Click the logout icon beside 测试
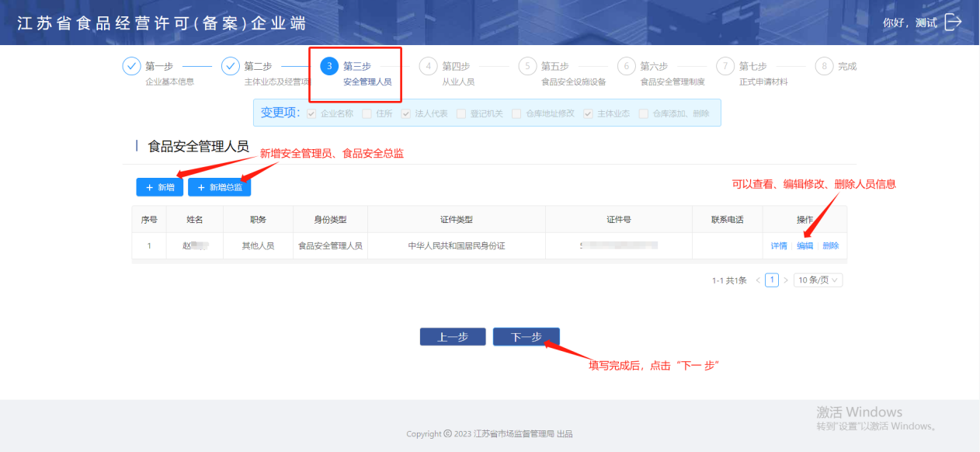Viewport: 980px width, 452px height. (x=953, y=23)
